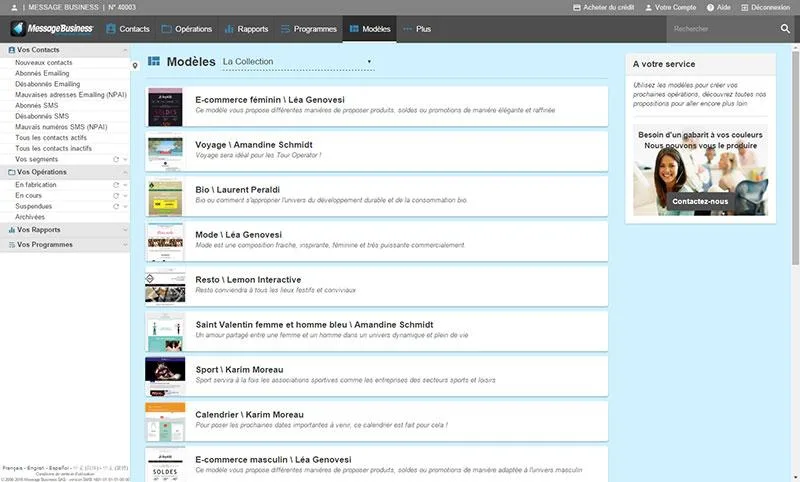This screenshot has height=482, width=800.
Task: Click the 'Resto \ Lemon Interactive' title
Action: [248, 280]
